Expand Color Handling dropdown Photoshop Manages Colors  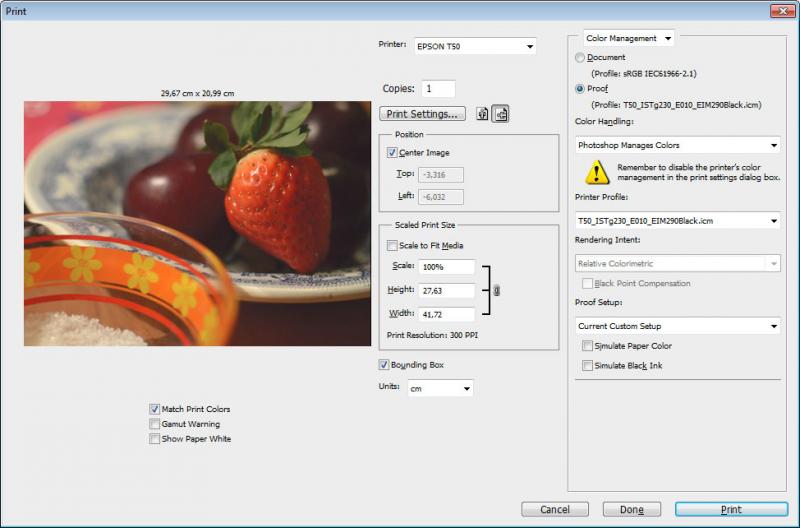[678, 145]
